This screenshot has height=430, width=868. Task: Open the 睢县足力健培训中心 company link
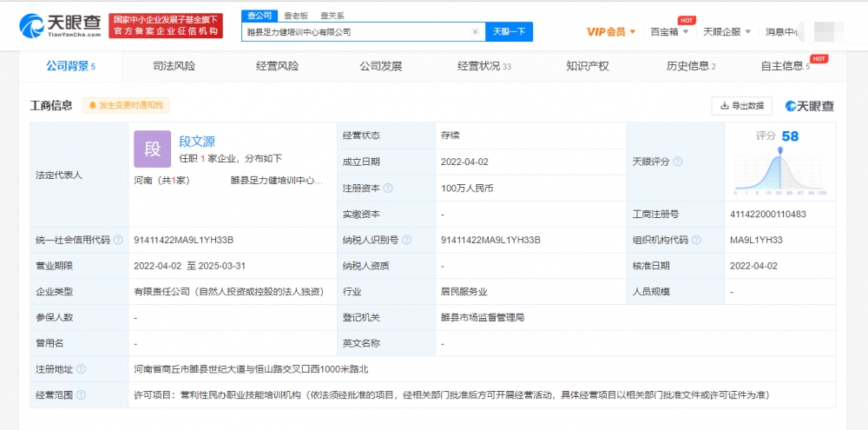pyautogui.click(x=277, y=180)
